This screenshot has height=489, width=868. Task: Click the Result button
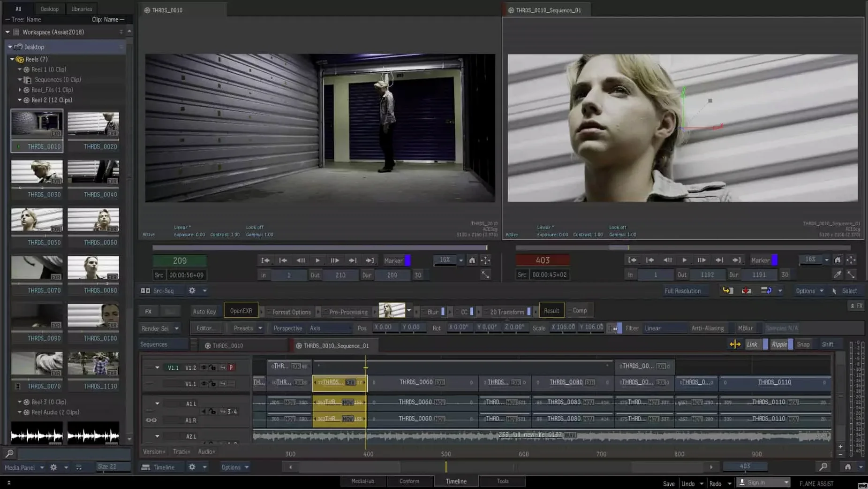click(x=551, y=311)
